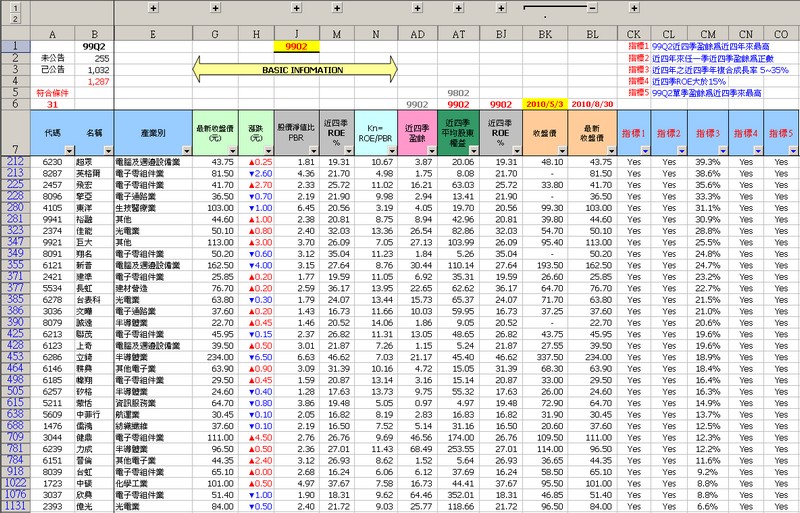This screenshot has width=800, height=513.
Task: Open the column BK 收盤價 filter dropdown
Action: point(562,151)
